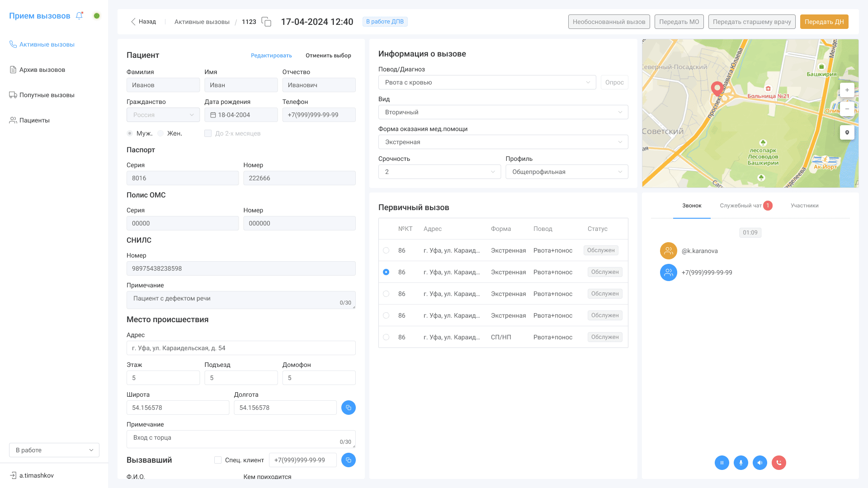Click the Передать ДН button
This screenshot has height=488, width=868.
pos(824,22)
